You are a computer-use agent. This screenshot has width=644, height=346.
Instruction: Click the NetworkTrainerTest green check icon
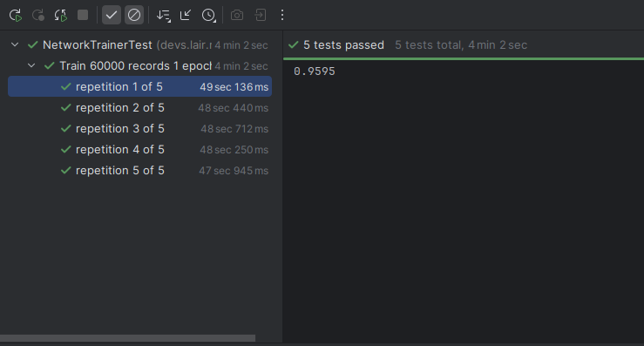tap(33, 44)
